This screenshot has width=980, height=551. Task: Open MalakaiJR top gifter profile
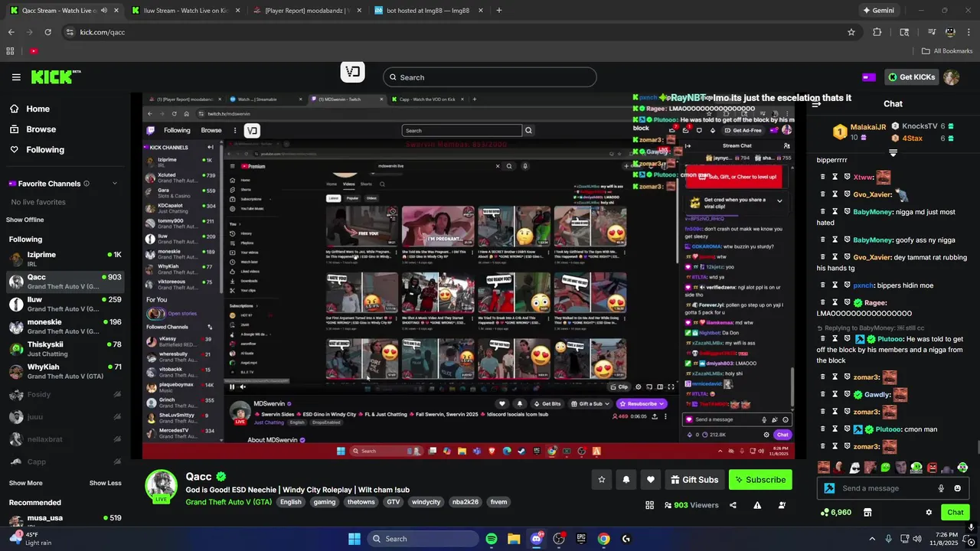858,132
